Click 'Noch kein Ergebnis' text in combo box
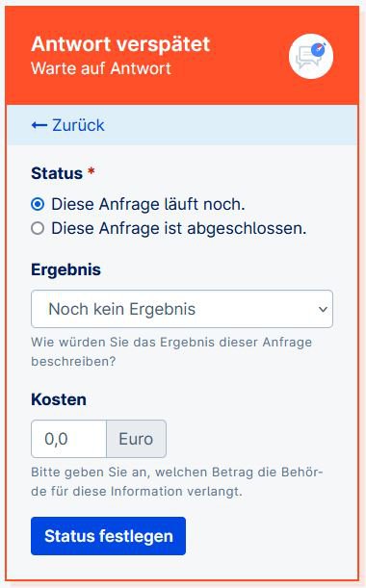The width and height of the screenshot is (366, 588). [122, 309]
